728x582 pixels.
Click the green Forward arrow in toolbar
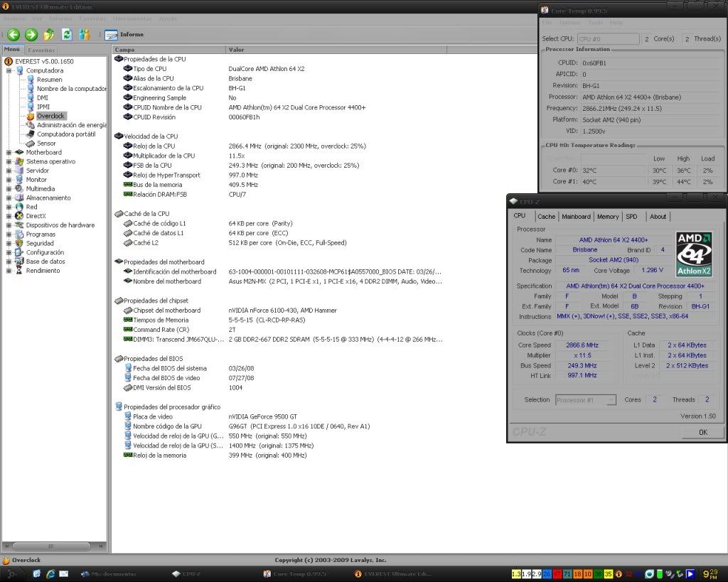(31, 34)
